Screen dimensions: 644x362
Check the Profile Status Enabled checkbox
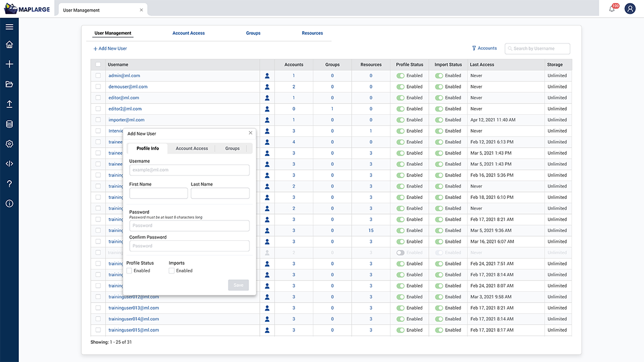[x=130, y=270]
